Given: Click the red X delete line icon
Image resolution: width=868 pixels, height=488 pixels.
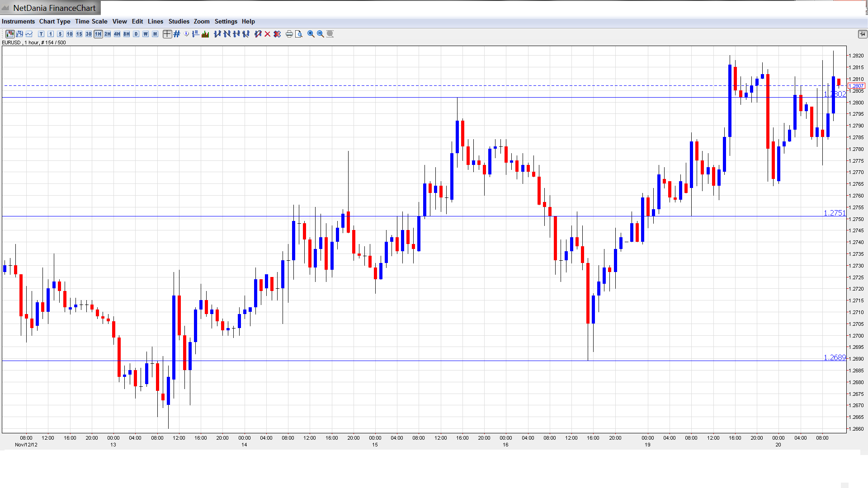Looking at the screenshot, I should 268,34.
